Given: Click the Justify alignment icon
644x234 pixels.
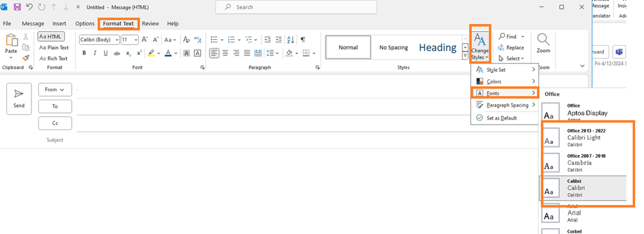Looking at the screenshot, I should coord(247,53).
